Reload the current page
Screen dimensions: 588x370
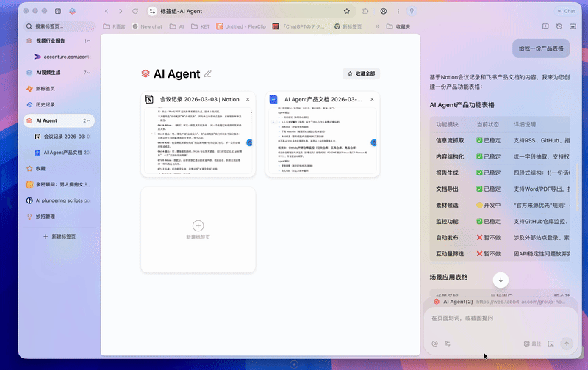[135, 11]
